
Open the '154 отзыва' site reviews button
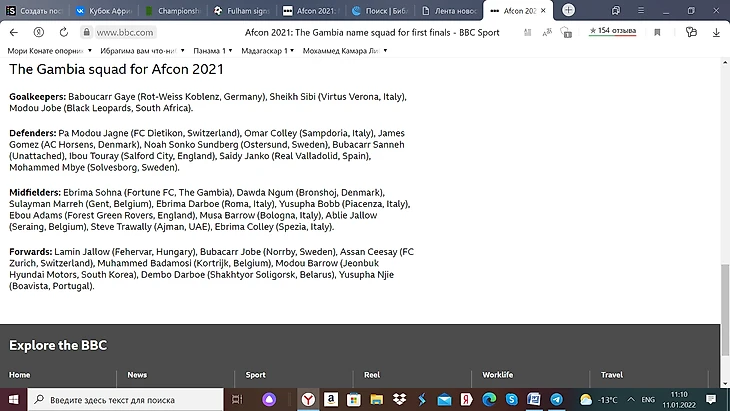(x=615, y=32)
